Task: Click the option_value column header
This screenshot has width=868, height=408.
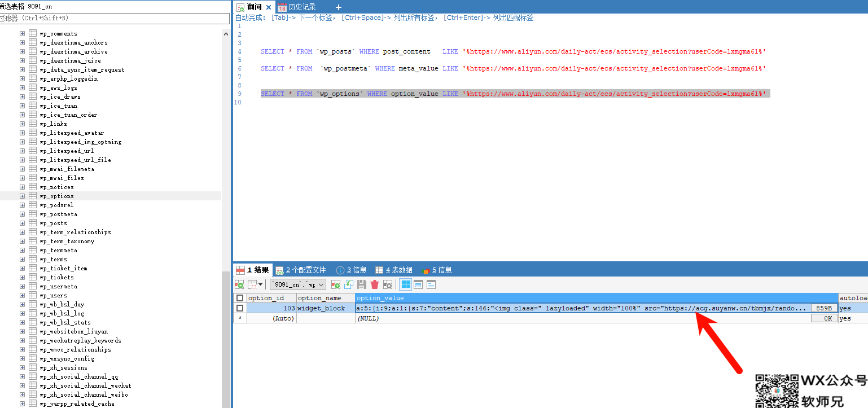Action: pos(597,298)
